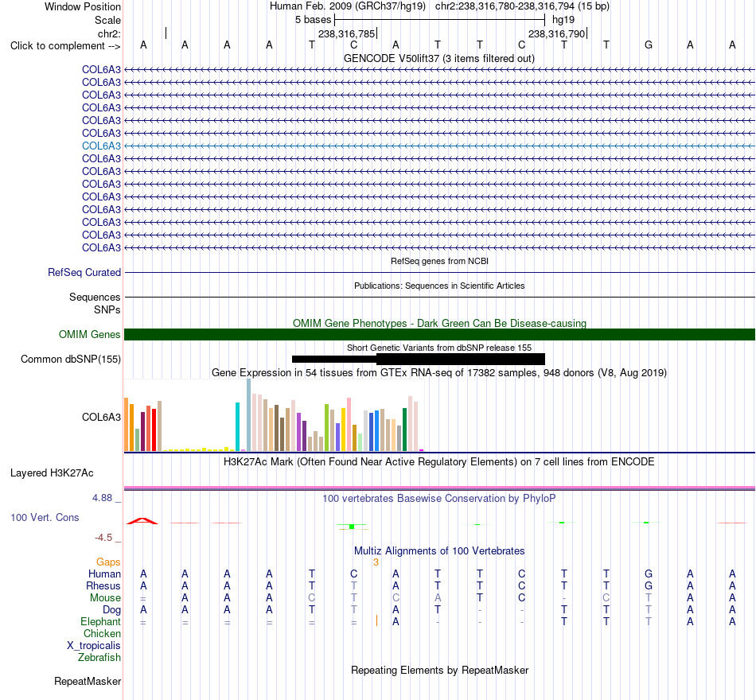Click the Layered H3K27Ac label
756x700 pixels.
click(52, 473)
